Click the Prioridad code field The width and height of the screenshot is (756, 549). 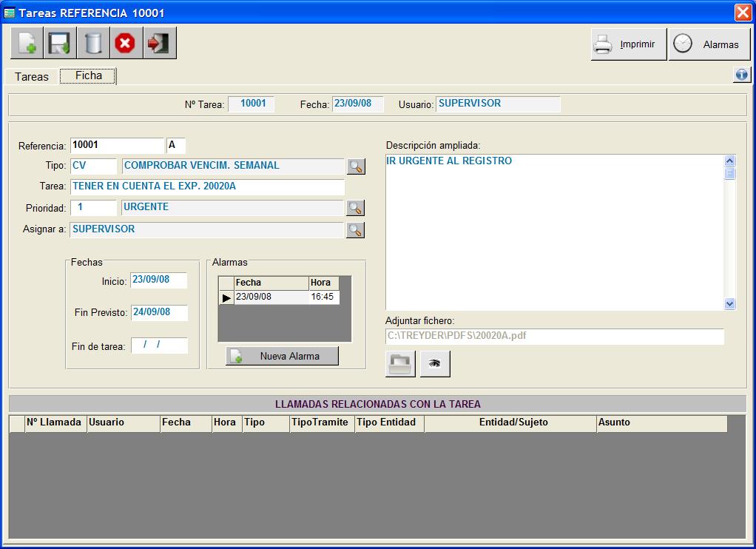click(x=93, y=207)
